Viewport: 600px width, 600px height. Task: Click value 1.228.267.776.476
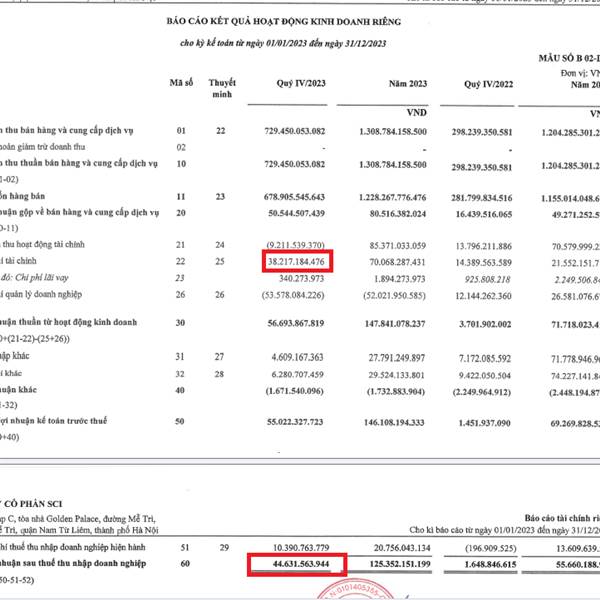[392, 197]
